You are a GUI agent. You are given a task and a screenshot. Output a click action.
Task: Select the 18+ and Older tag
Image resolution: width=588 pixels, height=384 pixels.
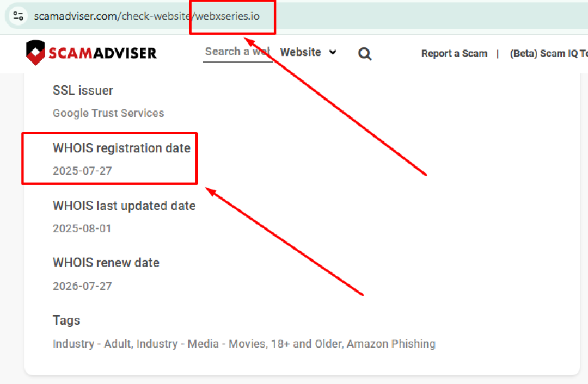coord(307,344)
